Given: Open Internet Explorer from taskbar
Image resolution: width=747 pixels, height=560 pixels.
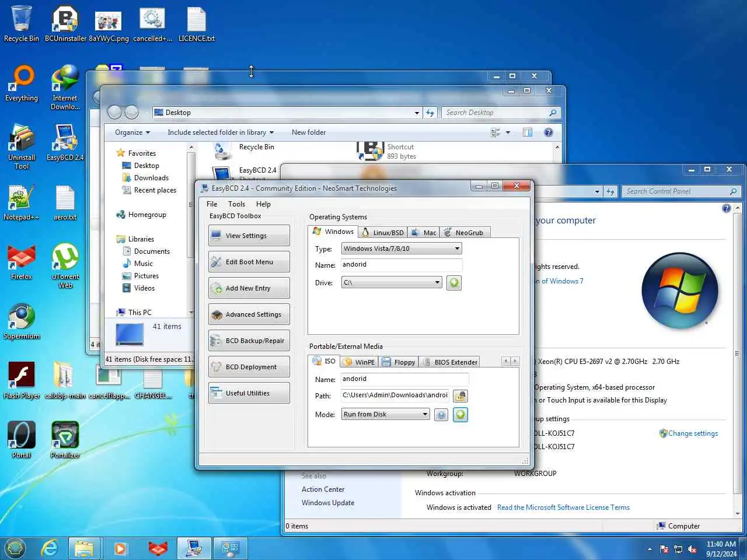Looking at the screenshot, I should (50, 548).
